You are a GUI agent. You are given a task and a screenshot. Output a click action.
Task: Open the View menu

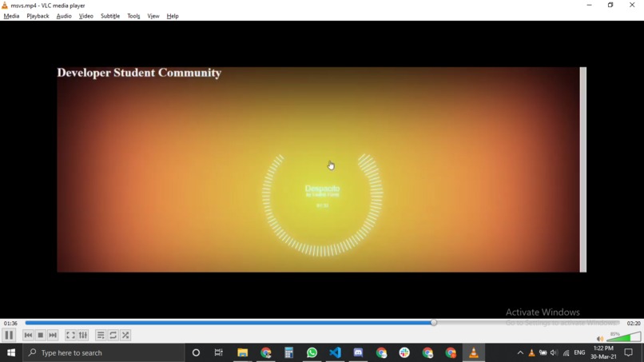153,16
